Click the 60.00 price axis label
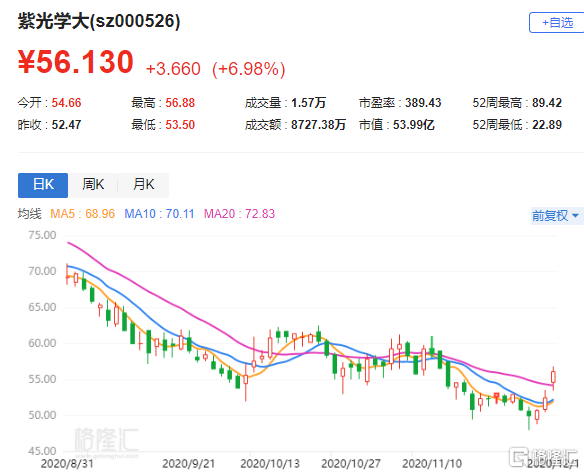 42,343
